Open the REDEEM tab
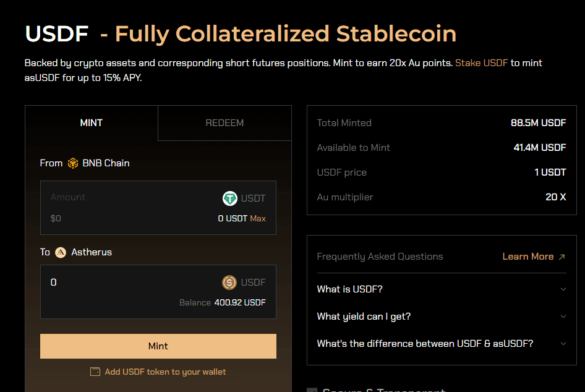 (x=224, y=123)
